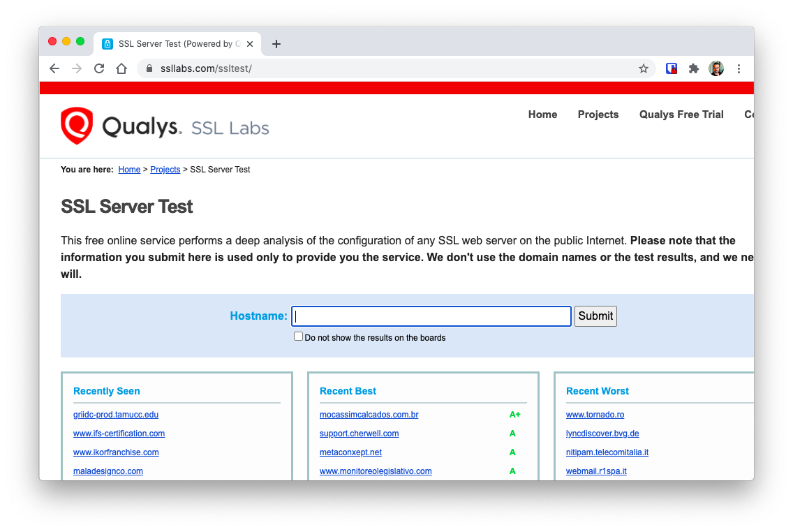
Task: Click the browser forward arrow
Action: click(76, 68)
